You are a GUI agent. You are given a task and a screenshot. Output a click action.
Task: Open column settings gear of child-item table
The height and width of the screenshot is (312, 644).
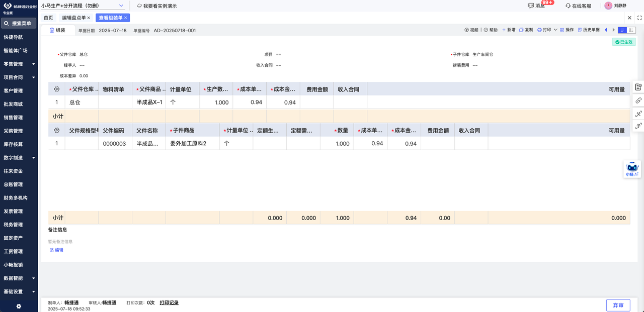tap(57, 130)
